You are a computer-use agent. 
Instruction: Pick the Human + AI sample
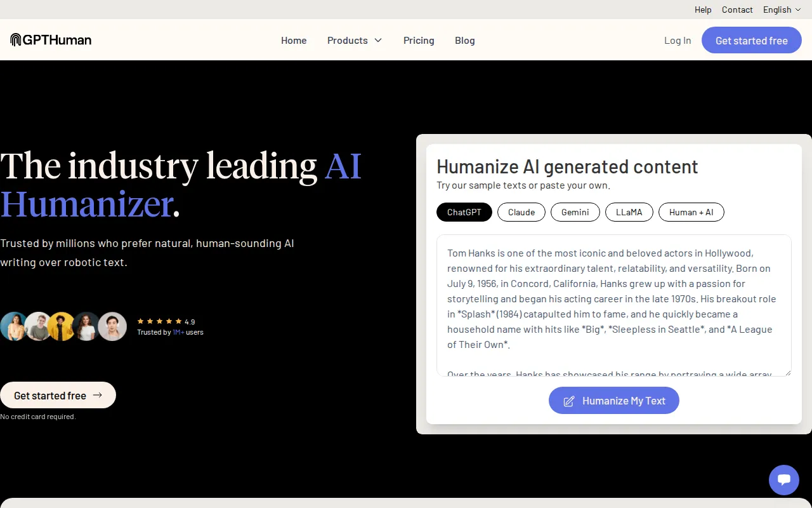click(691, 212)
